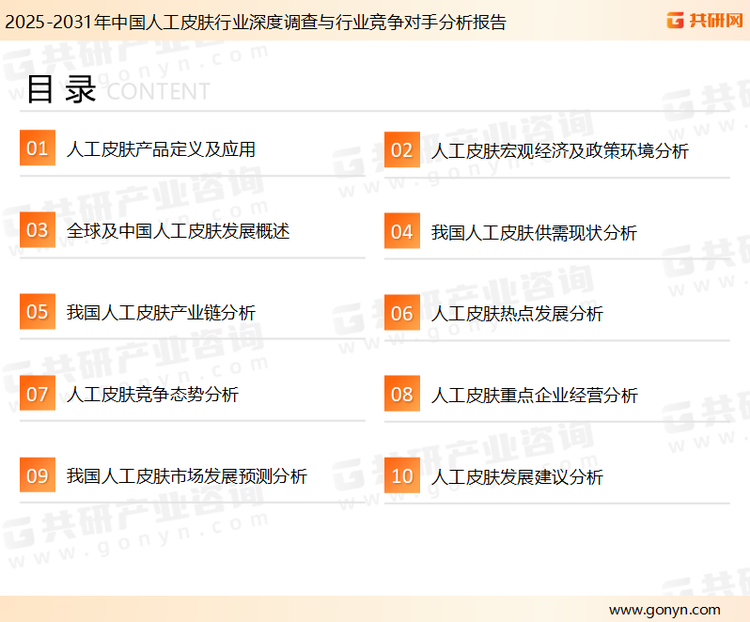This screenshot has width=750, height=622.
Task: Open the 人工皮肤宏观经济及政策环境分析 chapter
Action: tap(559, 152)
